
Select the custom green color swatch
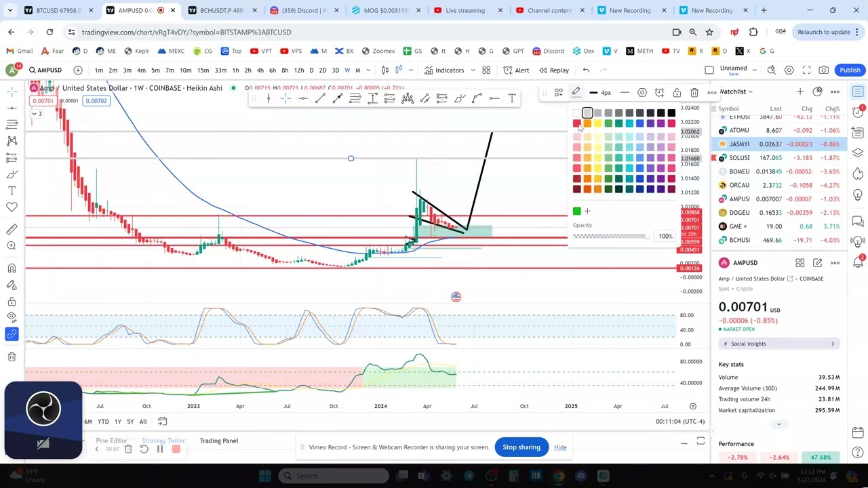[x=577, y=211]
